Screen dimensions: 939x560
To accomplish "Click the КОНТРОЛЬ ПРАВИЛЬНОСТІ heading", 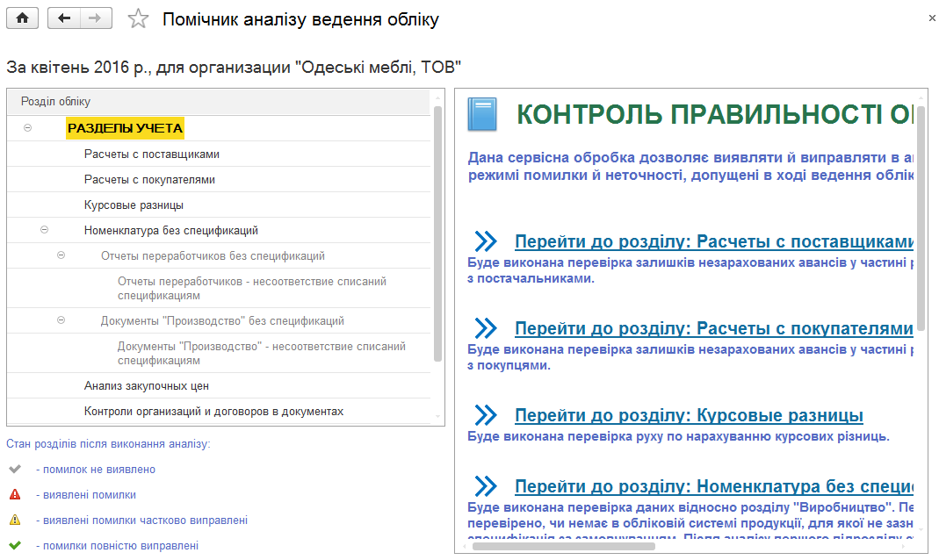I will [x=715, y=114].
